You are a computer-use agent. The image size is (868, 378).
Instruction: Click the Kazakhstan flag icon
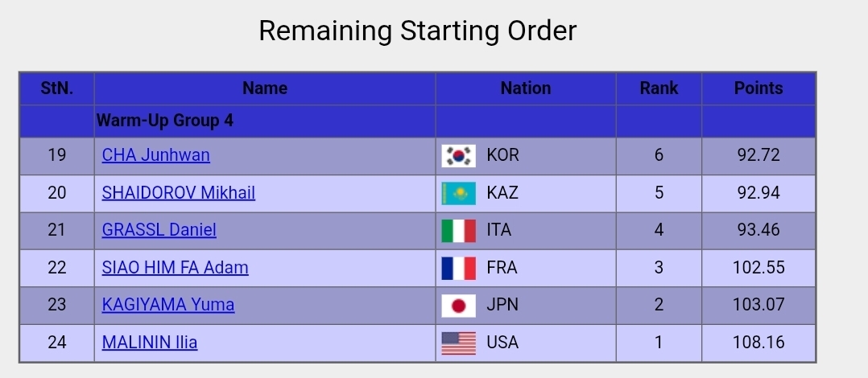click(x=458, y=193)
